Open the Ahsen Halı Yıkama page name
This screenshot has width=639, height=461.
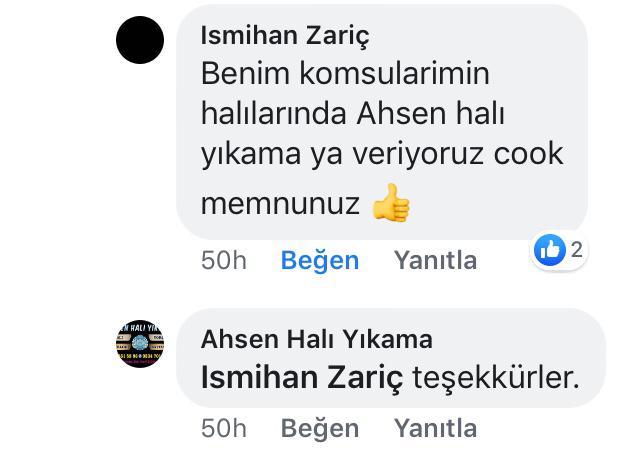click(x=317, y=339)
